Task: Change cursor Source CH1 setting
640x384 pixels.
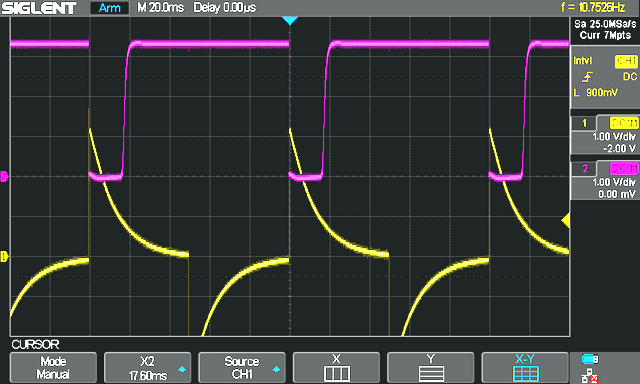Action: [242, 368]
